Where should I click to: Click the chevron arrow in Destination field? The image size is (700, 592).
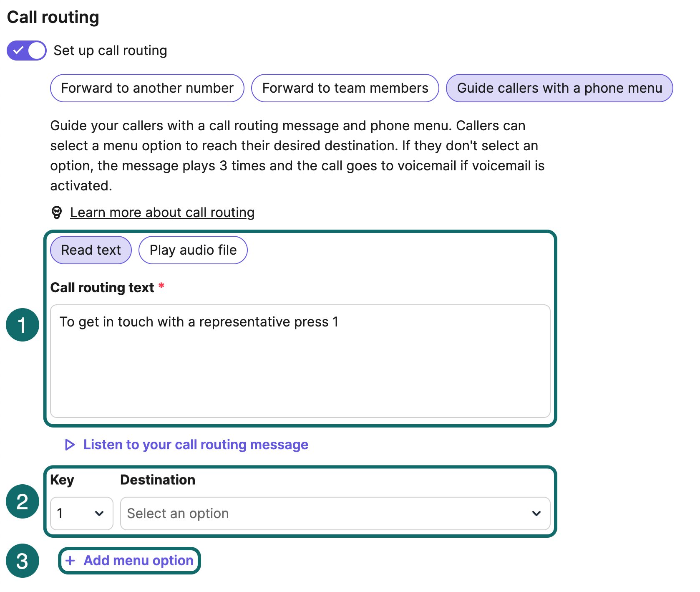pyautogui.click(x=536, y=513)
